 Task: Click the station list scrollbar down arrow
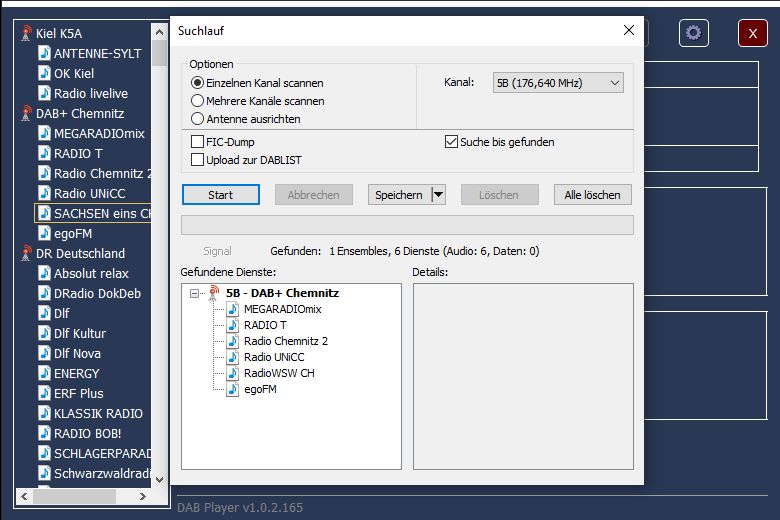point(159,480)
